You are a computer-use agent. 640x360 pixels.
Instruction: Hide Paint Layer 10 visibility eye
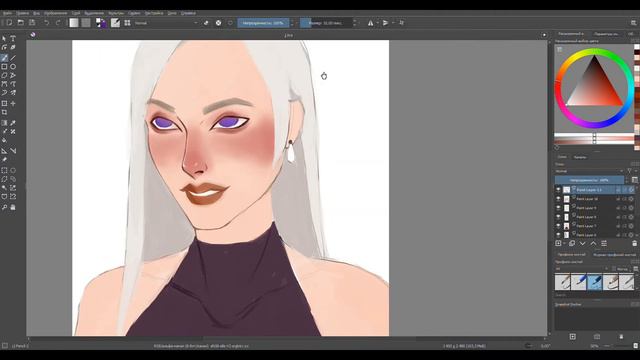(558, 199)
